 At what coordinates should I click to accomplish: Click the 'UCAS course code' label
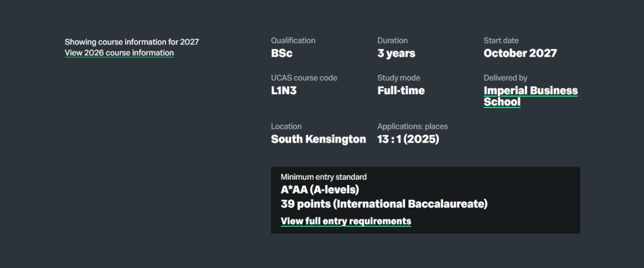point(304,78)
